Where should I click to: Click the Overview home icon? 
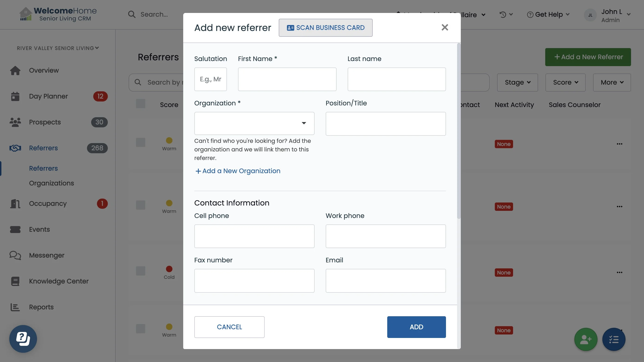pos(15,71)
